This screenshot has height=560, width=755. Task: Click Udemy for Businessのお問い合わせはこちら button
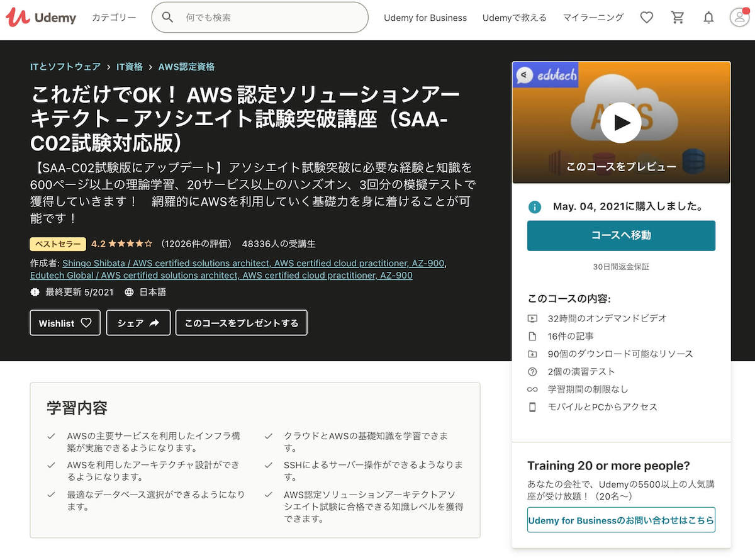tap(621, 520)
